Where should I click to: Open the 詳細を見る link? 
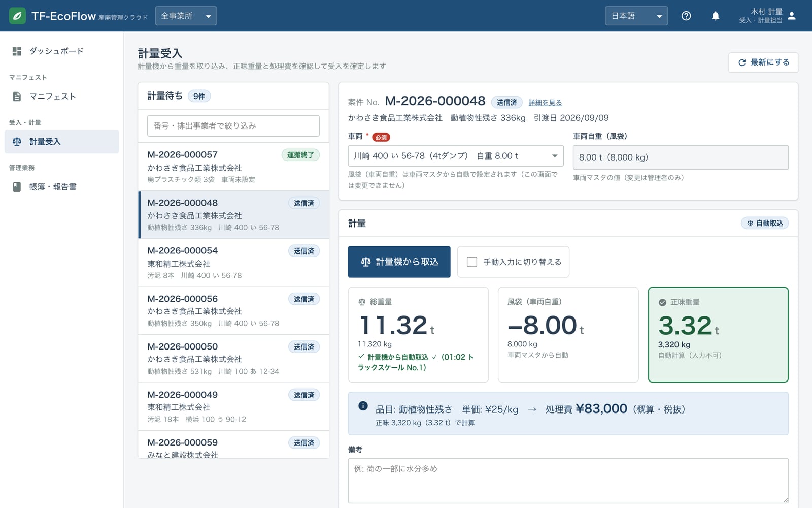click(x=545, y=103)
